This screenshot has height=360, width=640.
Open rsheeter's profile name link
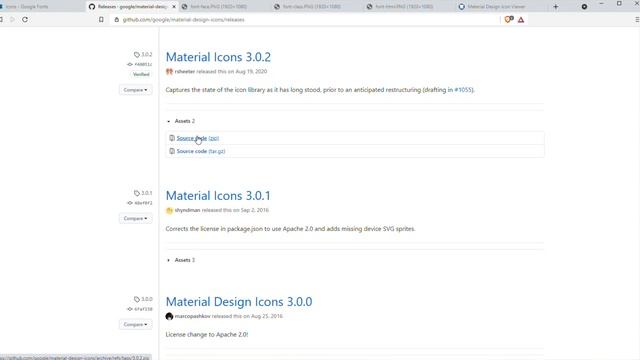pyautogui.click(x=185, y=71)
